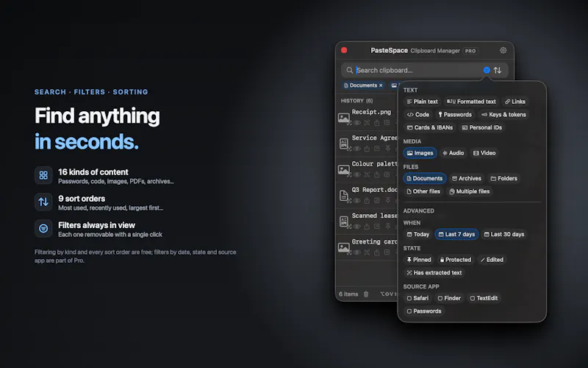Extract text from Colour palette scan icon
The width and height of the screenshot is (588, 368).
[367, 174]
